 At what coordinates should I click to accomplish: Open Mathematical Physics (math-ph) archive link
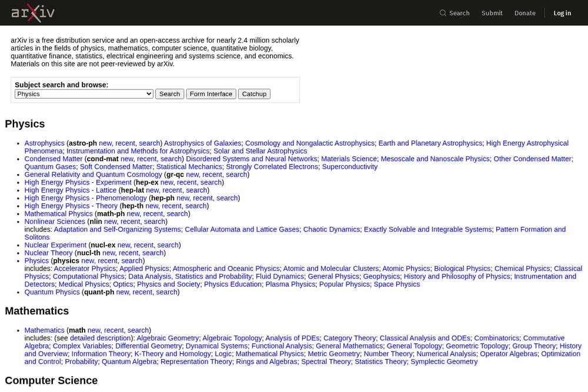point(58,214)
